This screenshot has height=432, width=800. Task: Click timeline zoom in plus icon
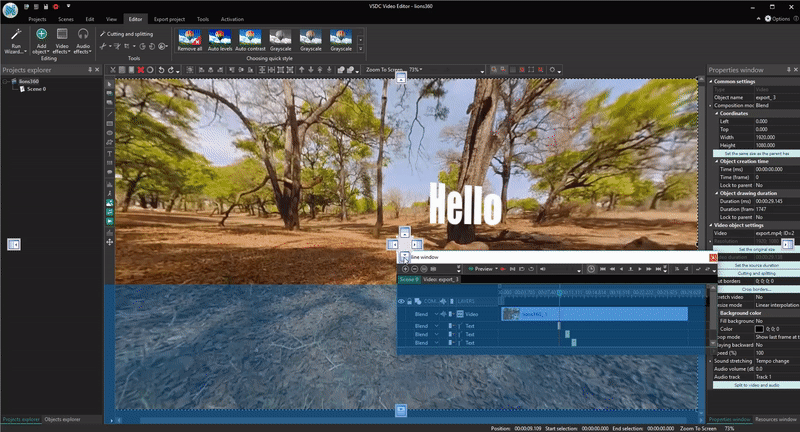(405, 269)
